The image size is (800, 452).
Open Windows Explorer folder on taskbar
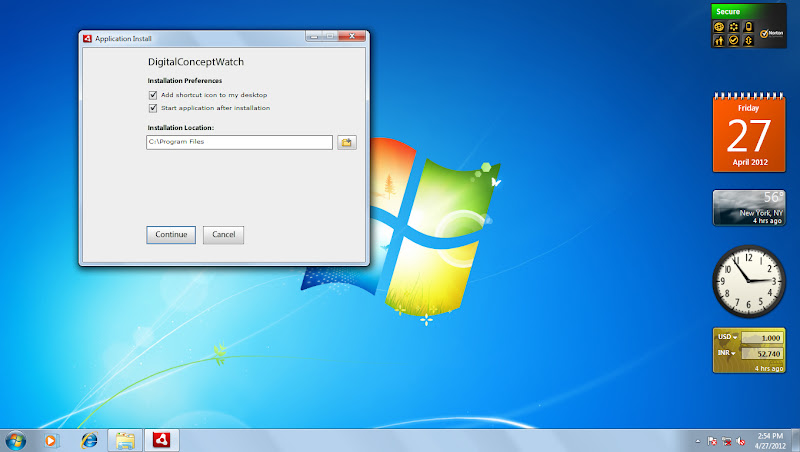tap(125, 440)
